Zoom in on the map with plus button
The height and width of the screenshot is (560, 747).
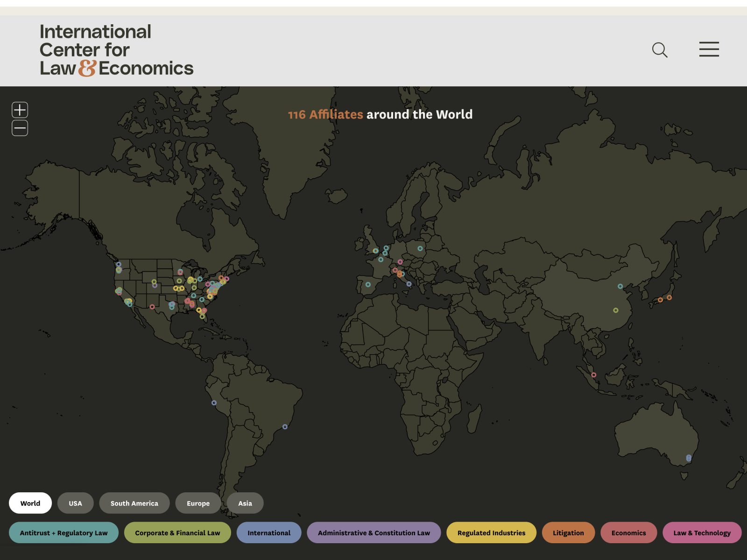(20, 110)
